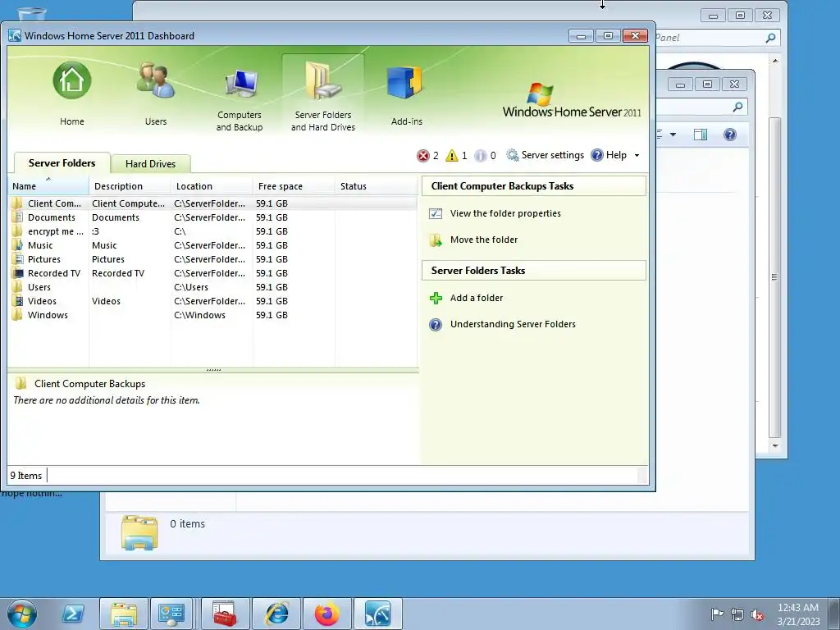840x630 pixels.
Task: Sort by the Location column header
Action: (212, 186)
